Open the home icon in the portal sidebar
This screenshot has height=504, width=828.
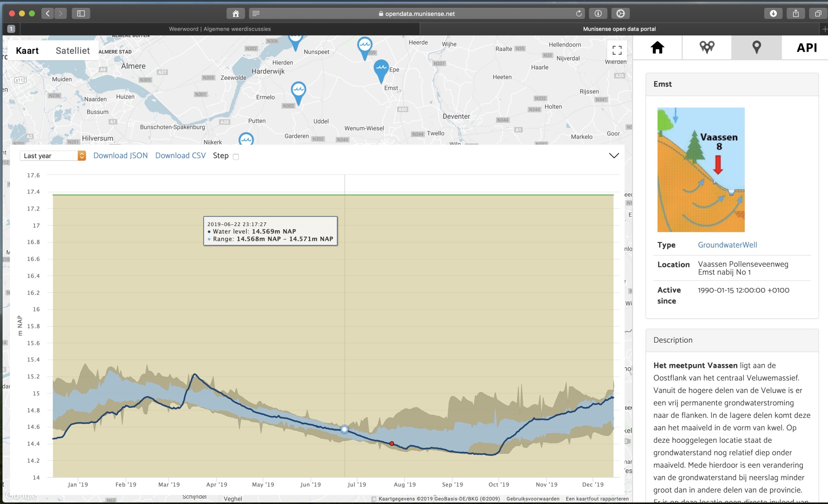(657, 48)
